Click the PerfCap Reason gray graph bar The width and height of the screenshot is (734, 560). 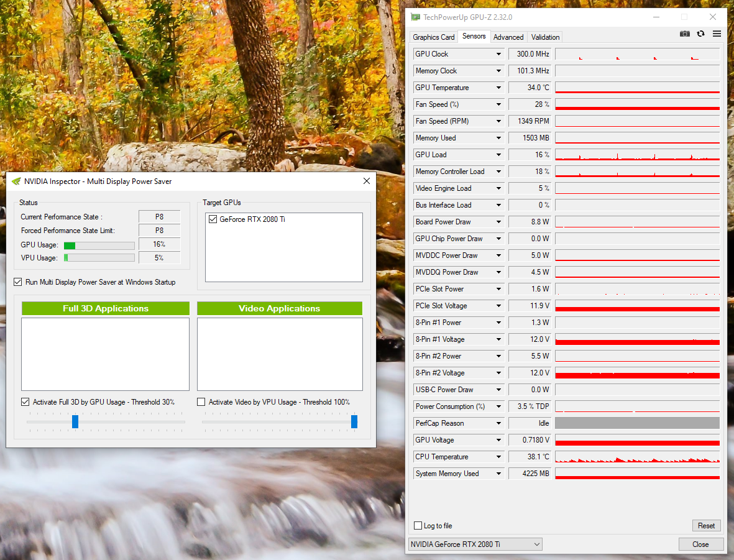[637, 423]
